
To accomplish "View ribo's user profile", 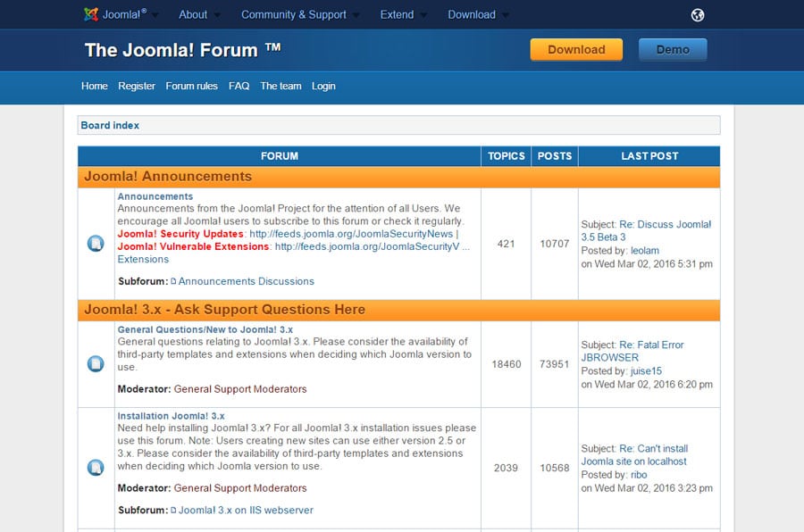I will (x=639, y=475).
